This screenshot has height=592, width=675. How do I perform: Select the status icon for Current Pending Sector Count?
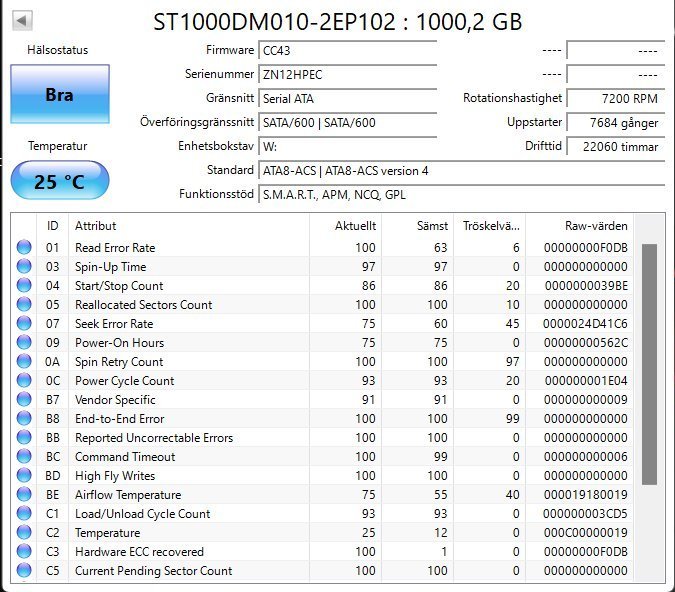(x=24, y=571)
